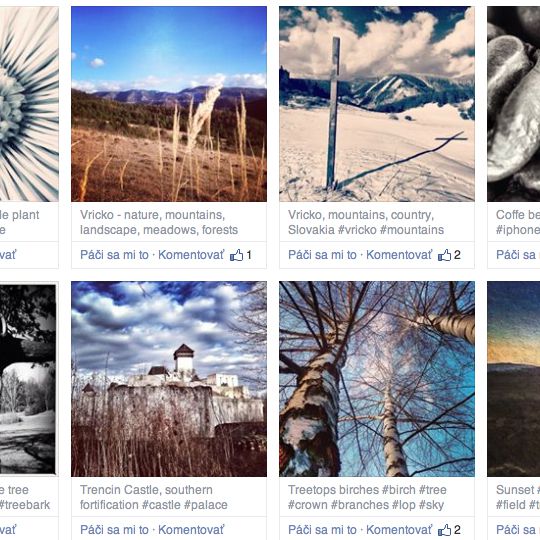Click thumbs-up icon under Treetops birches photo
Image resolution: width=540 pixels, height=540 pixels.
445,530
